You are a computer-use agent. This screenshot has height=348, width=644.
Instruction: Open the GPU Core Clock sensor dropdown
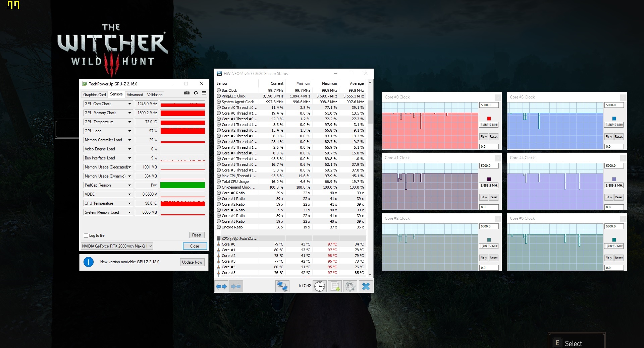coord(129,104)
